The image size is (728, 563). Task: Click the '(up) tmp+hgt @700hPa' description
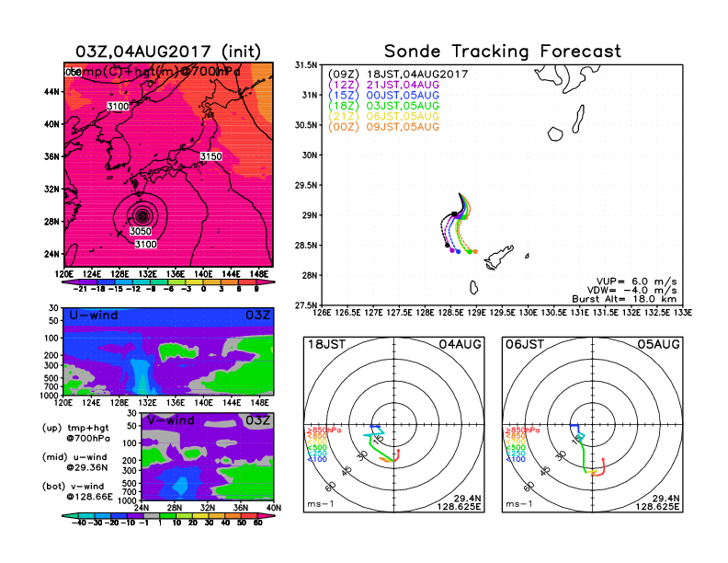tap(75, 433)
